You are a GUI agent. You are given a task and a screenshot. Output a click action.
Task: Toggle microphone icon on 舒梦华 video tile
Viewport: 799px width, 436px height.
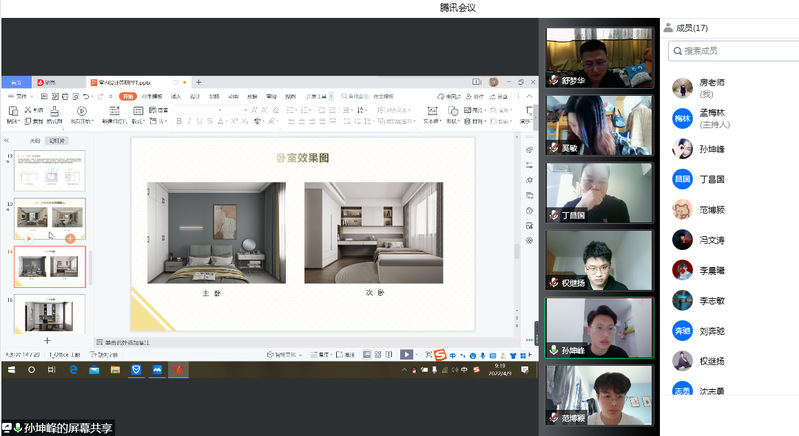(554, 79)
